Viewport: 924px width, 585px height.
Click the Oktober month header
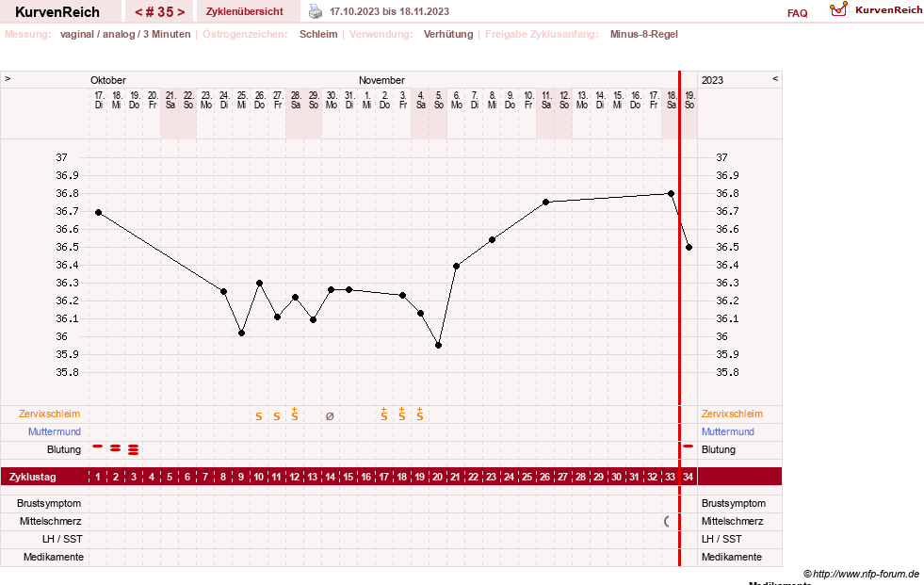107,80
